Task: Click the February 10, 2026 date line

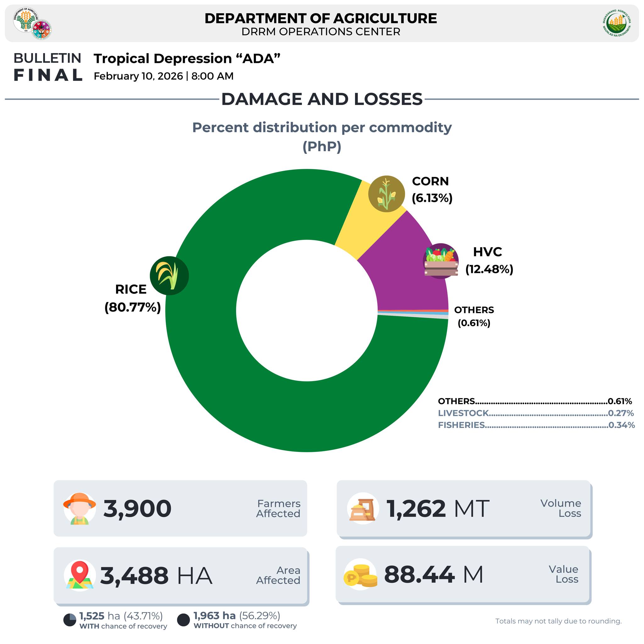Action: click(x=163, y=76)
